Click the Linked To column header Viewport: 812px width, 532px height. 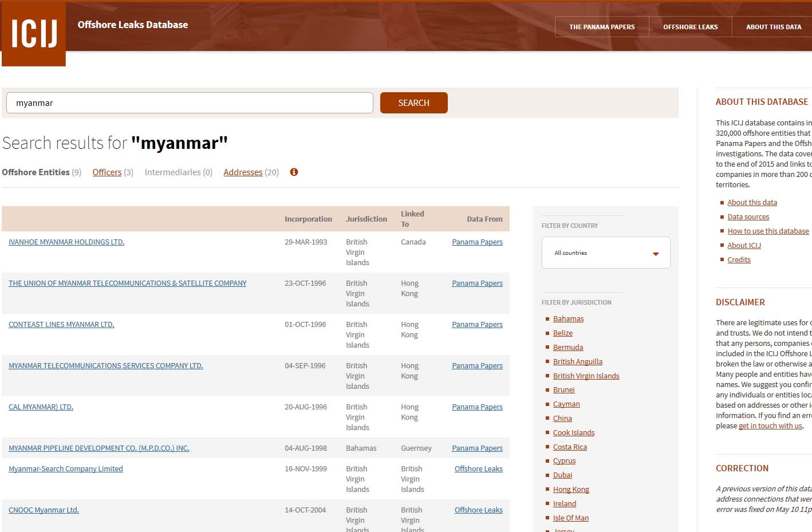pyautogui.click(x=412, y=219)
